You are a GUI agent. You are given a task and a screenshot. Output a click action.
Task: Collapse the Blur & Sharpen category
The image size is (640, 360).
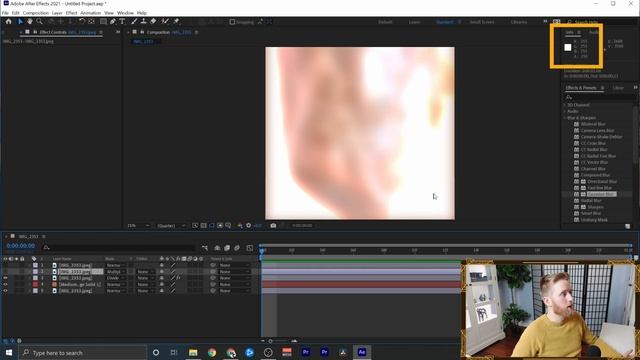coord(565,118)
